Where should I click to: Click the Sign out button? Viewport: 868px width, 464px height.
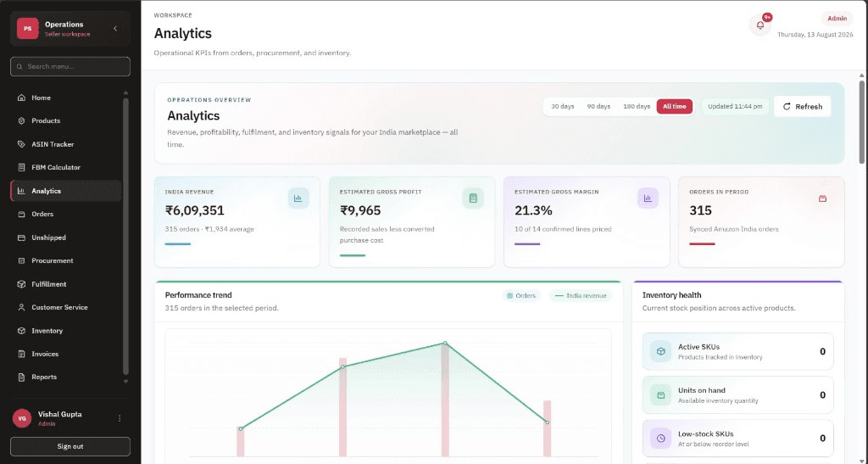click(70, 446)
